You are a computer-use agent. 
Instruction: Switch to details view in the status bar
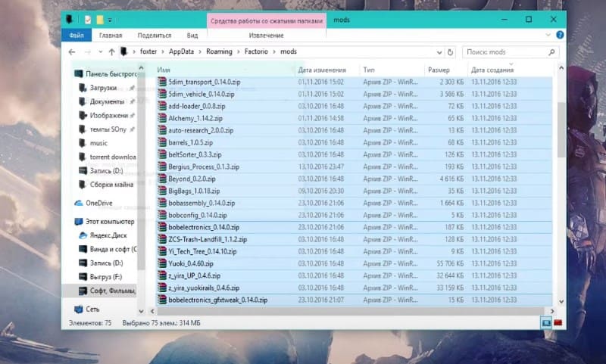[545, 322]
